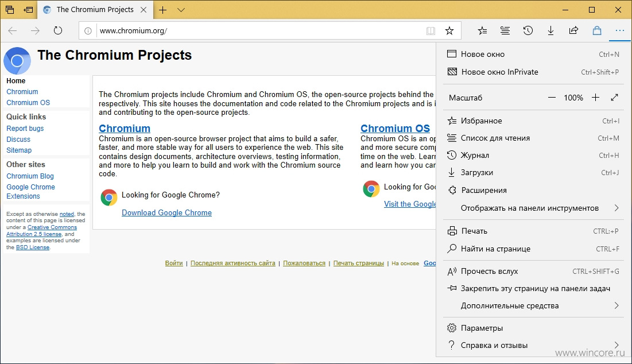
Task: Open Chromium sidebar link
Action: point(22,92)
